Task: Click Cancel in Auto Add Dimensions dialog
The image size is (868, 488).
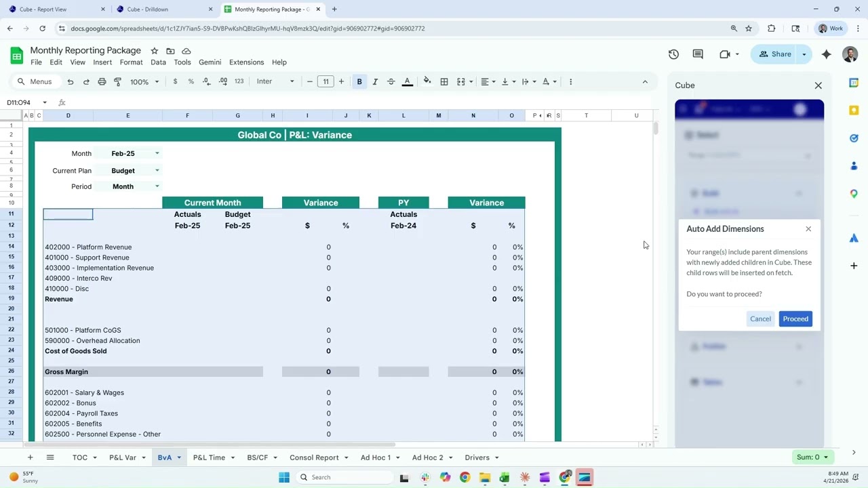Action: [760, 319]
